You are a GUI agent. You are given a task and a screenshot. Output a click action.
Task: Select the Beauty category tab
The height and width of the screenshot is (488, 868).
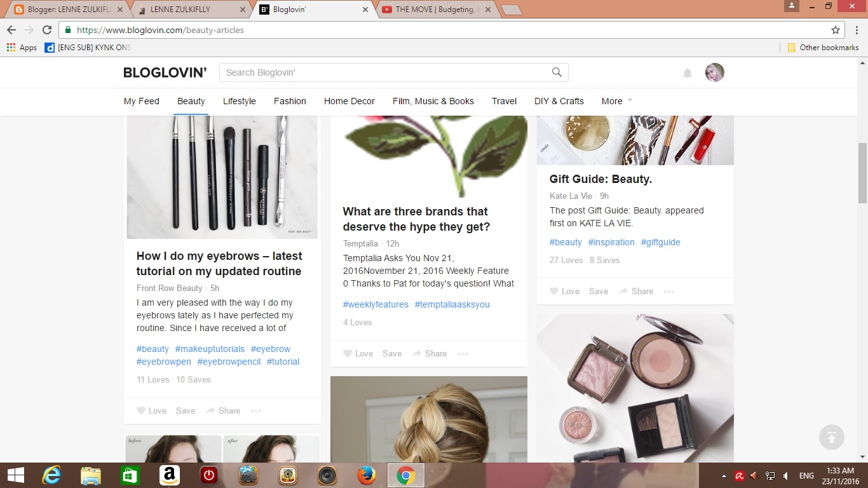click(191, 101)
